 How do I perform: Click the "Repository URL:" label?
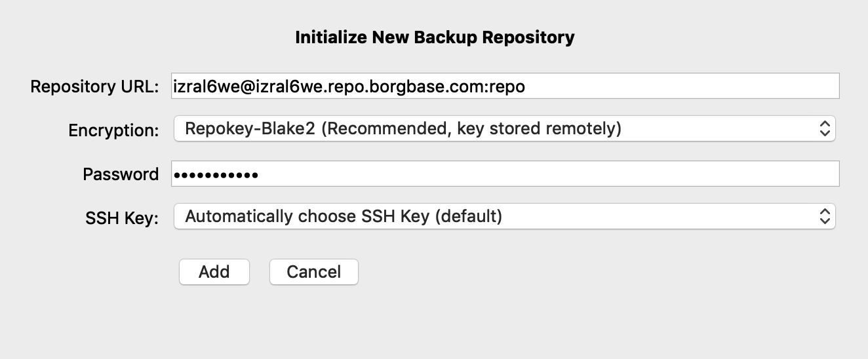coord(94,86)
